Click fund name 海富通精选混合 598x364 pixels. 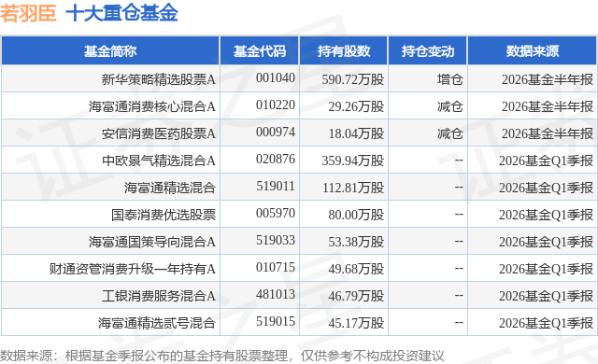tap(170, 188)
